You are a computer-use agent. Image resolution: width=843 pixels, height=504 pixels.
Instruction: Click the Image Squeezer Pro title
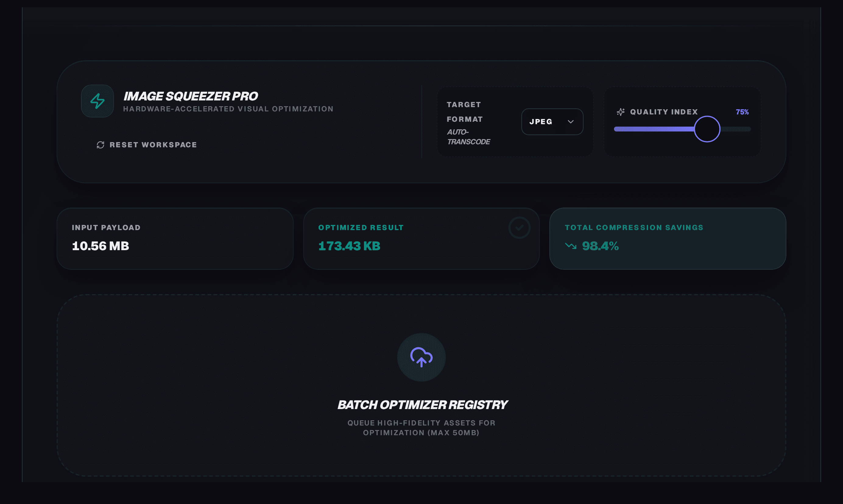[190, 96]
